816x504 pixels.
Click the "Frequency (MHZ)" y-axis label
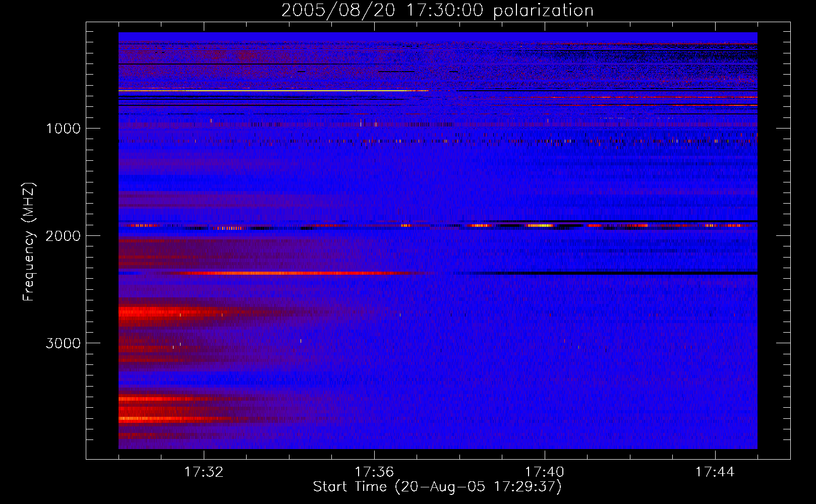click(29, 242)
